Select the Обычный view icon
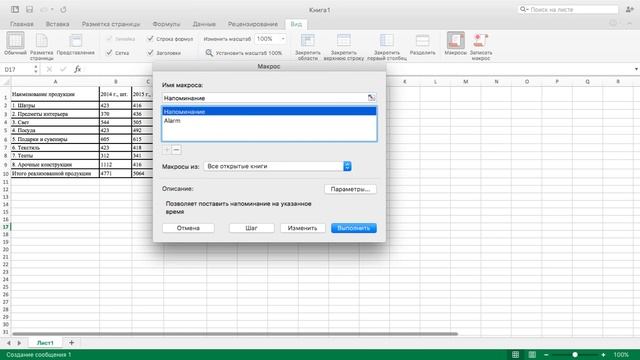This screenshot has width=640, height=360. point(15,41)
